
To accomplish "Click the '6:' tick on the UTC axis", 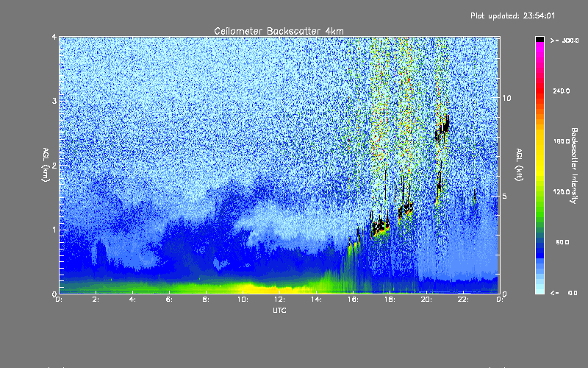I will click(x=169, y=300).
